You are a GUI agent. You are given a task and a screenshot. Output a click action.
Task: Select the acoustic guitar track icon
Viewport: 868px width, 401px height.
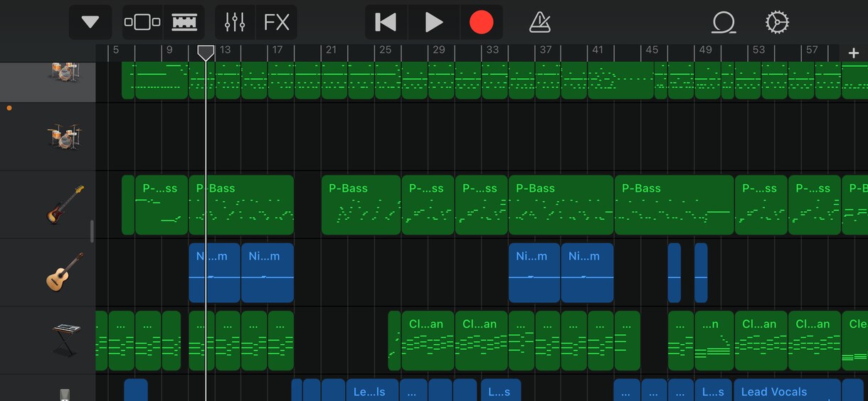point(65,272)
